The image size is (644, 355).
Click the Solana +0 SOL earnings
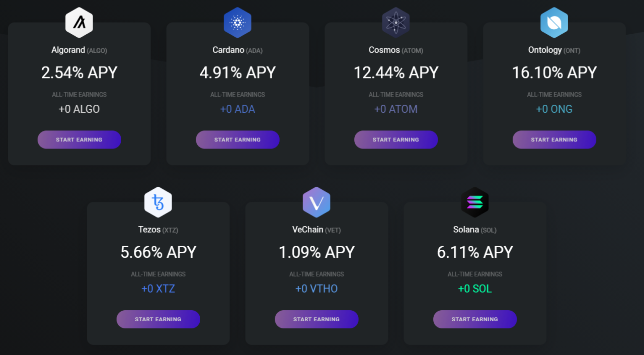475,289
